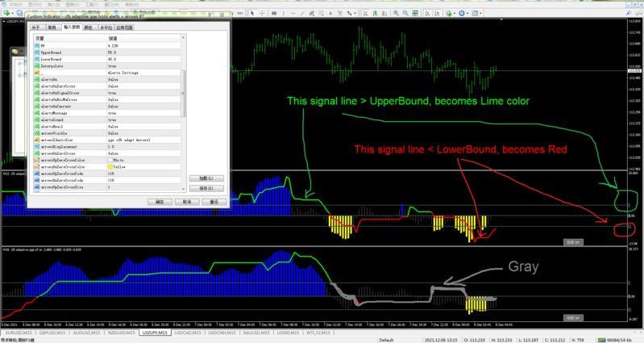Click the zoom out magnifier icon
The image size is (644, 343).
405,13
